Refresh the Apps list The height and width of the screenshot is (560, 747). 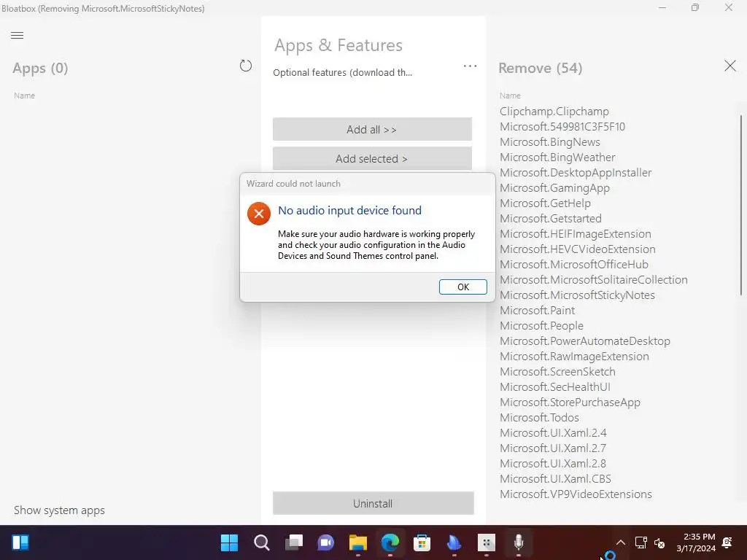[x=246, y=66]
